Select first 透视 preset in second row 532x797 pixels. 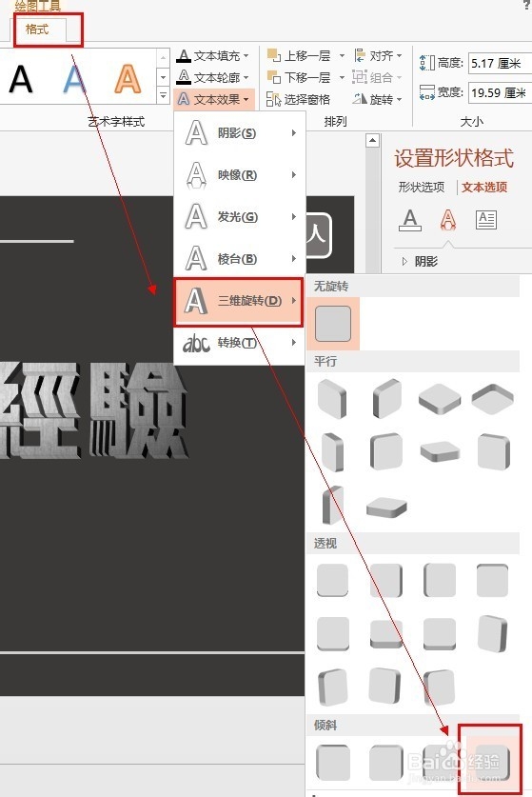pos(333,634)
